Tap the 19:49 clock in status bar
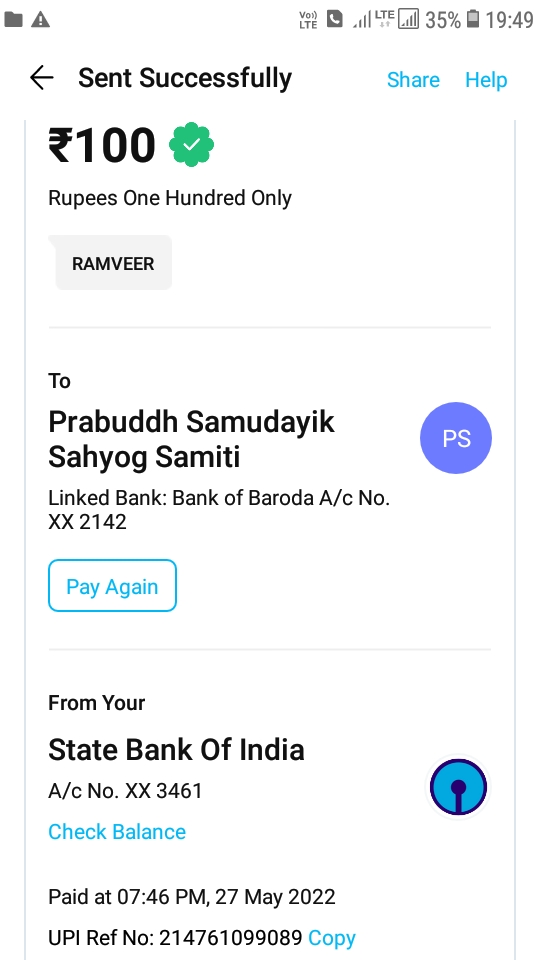 (509, 20)
